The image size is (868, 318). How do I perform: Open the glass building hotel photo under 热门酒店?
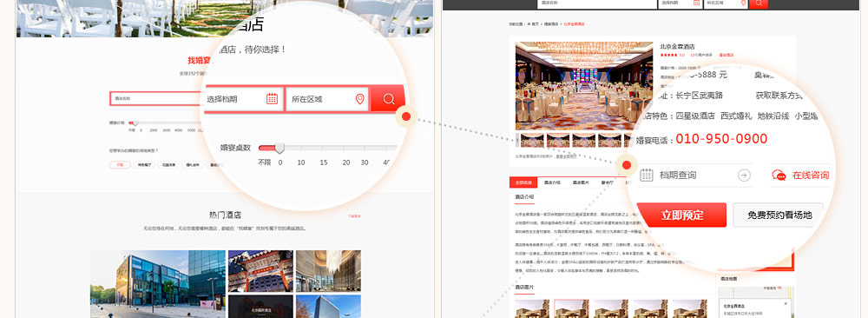point(158,283)
